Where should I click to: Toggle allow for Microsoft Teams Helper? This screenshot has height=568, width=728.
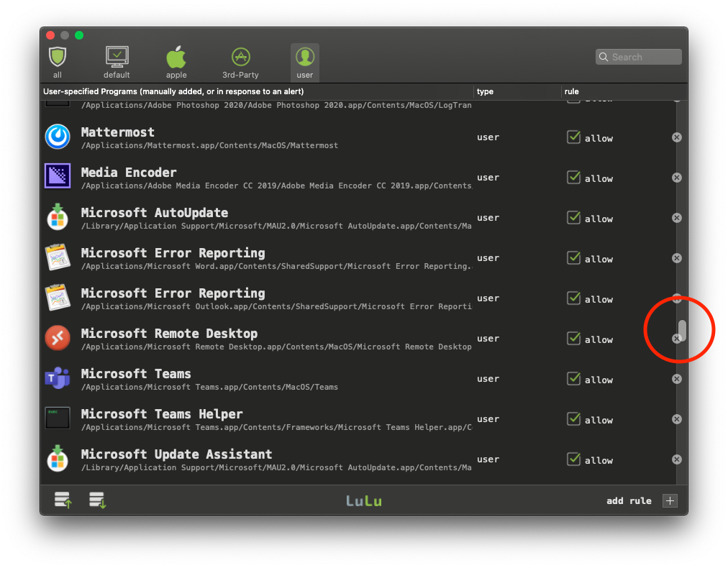coord(574,419)
